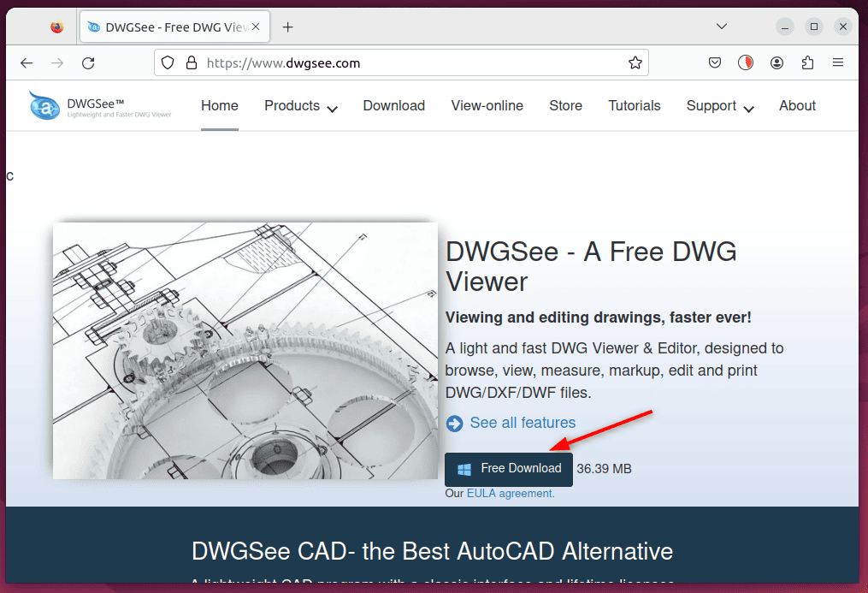This screenshot has width=868, height=593.
Task: Open the EULA agreement link
Action: point(511,494)
